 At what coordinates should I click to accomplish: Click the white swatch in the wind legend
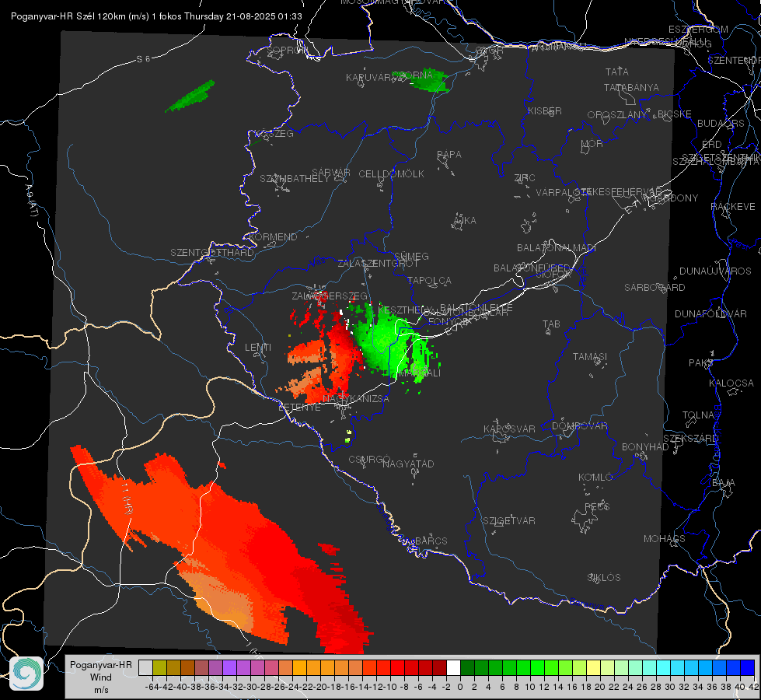coord(453,667)
